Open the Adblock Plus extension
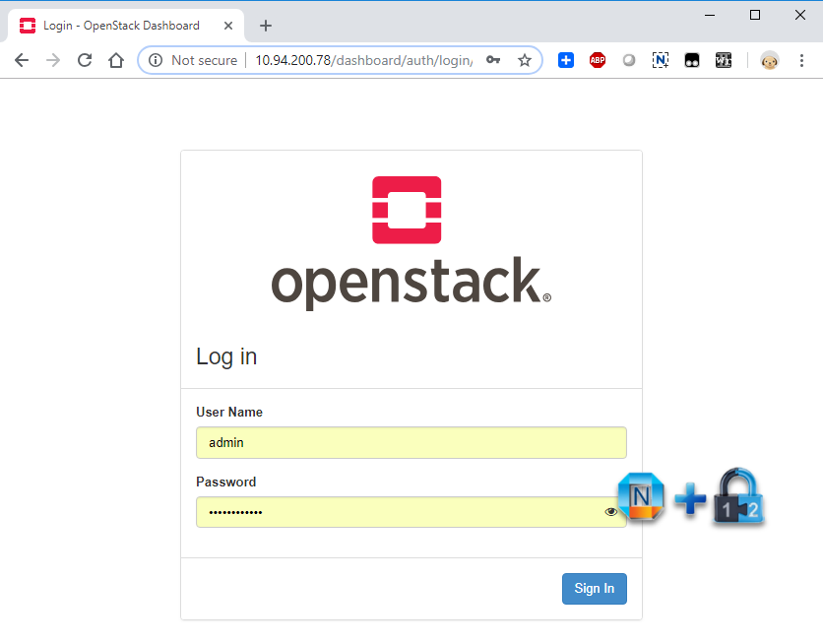Screen dimensions: 823x644 [x=598, y=60]
